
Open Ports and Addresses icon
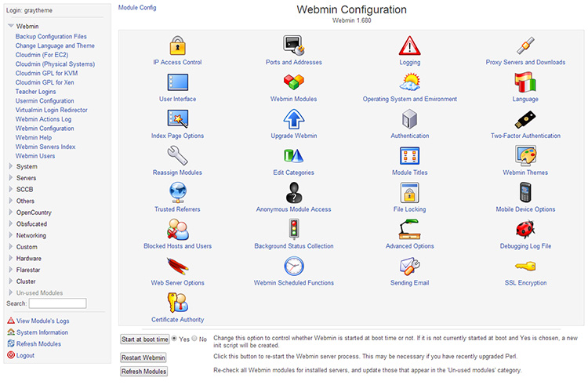coord(294,45)
